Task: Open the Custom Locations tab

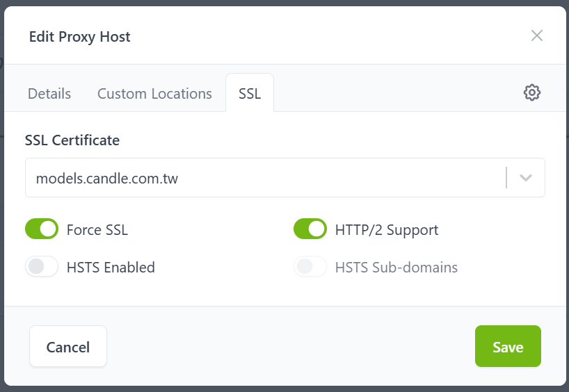Action: pyautogui.click(x=154, y=93)
